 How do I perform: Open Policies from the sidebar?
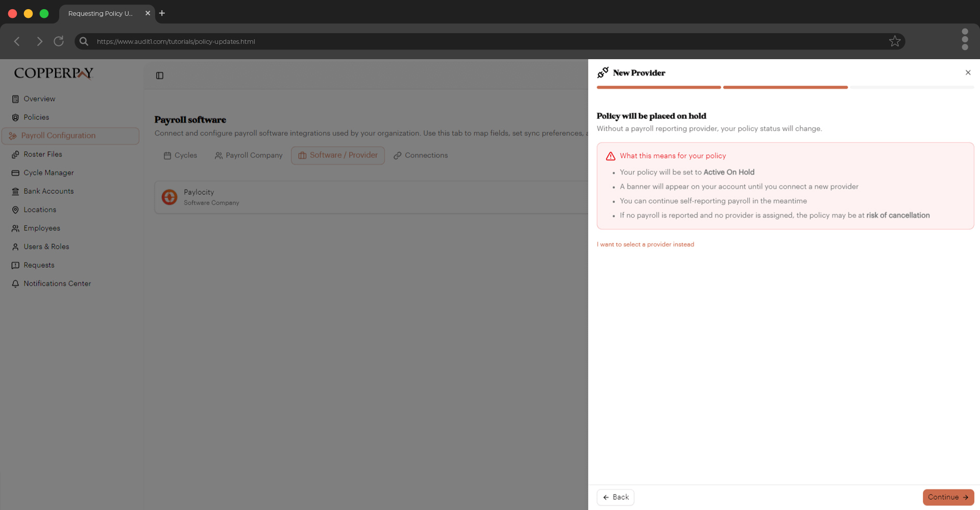(x=36, y=117)
